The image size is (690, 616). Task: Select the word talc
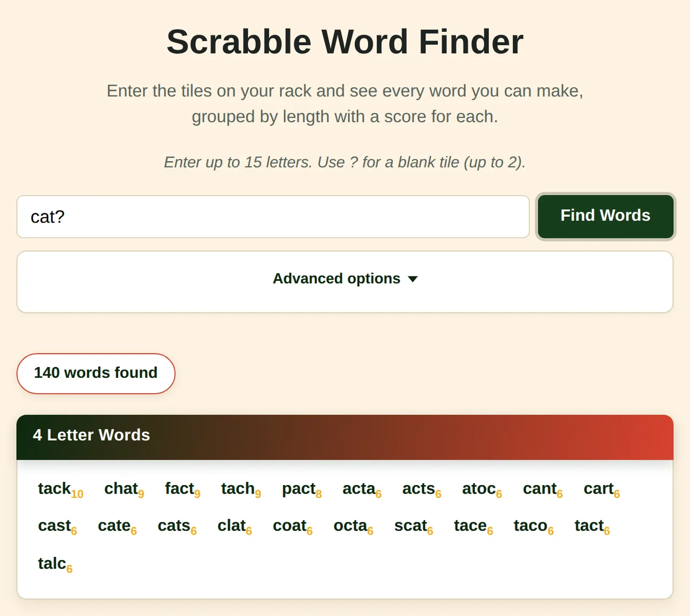pos(55,564)
